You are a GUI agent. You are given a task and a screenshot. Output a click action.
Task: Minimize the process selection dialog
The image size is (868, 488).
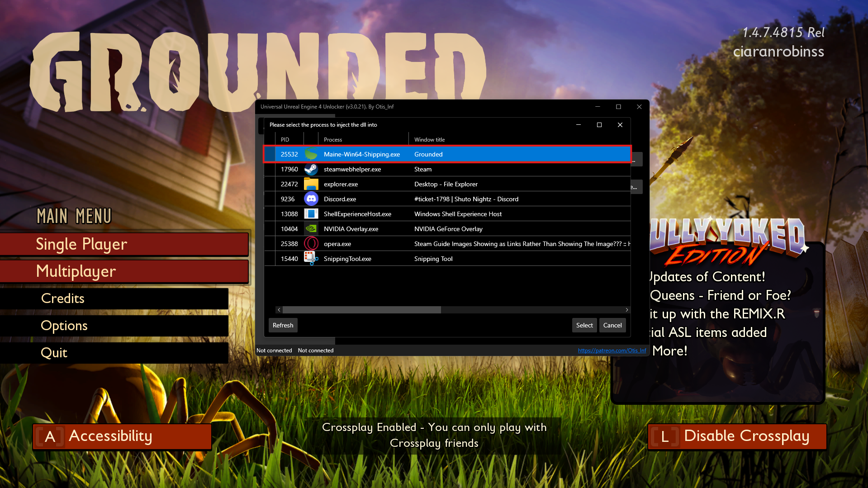(579, 125)
